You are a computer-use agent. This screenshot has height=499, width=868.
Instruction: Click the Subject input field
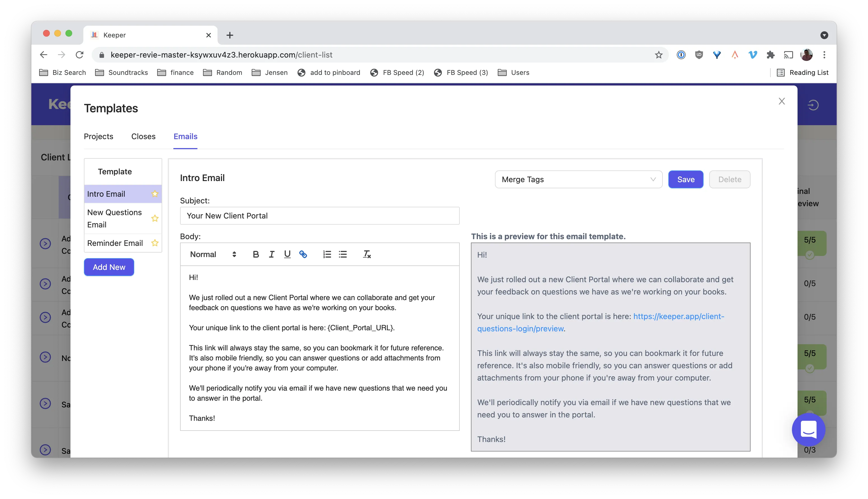pyautogui.click(x=320, y=216)
